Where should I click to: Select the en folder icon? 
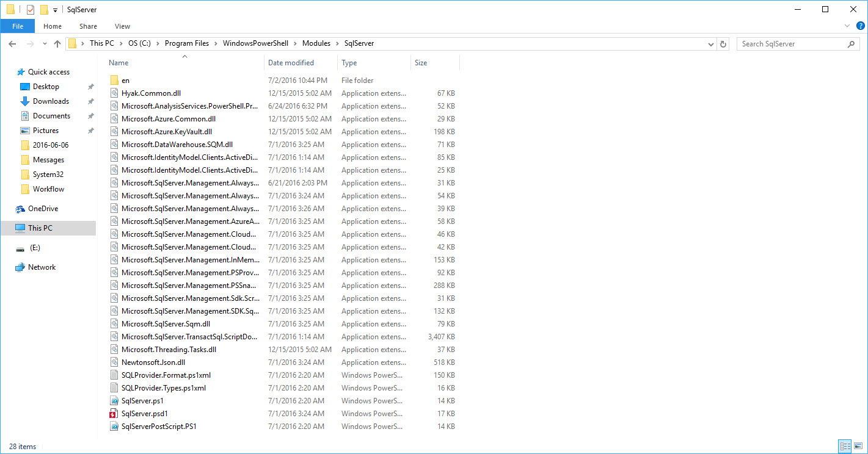coord(114,81)
